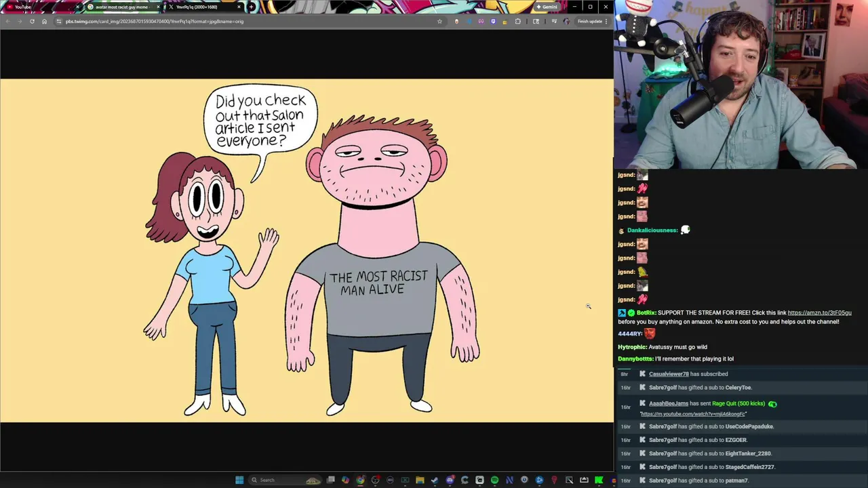Open Discord from the taskbar
The width and height of the screenshot is (868, 488).
450,480
